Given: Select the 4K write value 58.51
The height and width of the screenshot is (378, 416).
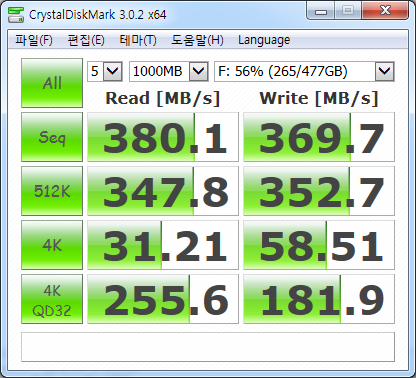Looking at the screenshot, I should [319, 245].
